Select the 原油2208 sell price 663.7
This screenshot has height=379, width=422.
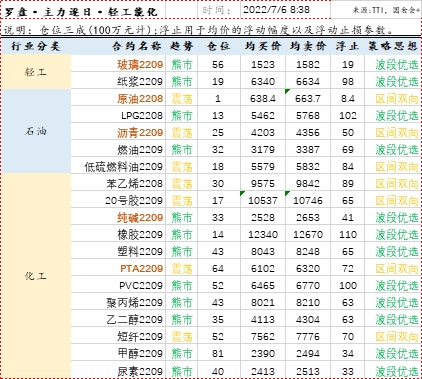pos(308,98)
